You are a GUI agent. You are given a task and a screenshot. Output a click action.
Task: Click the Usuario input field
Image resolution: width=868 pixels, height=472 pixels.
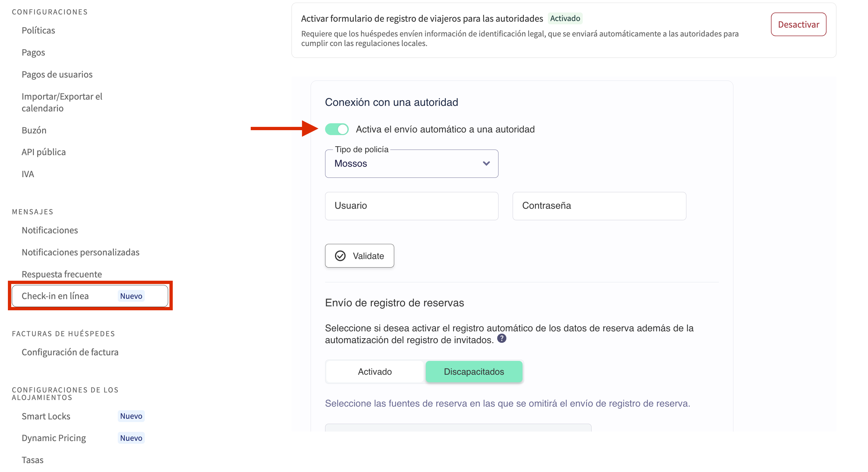(x=411, y=206)
